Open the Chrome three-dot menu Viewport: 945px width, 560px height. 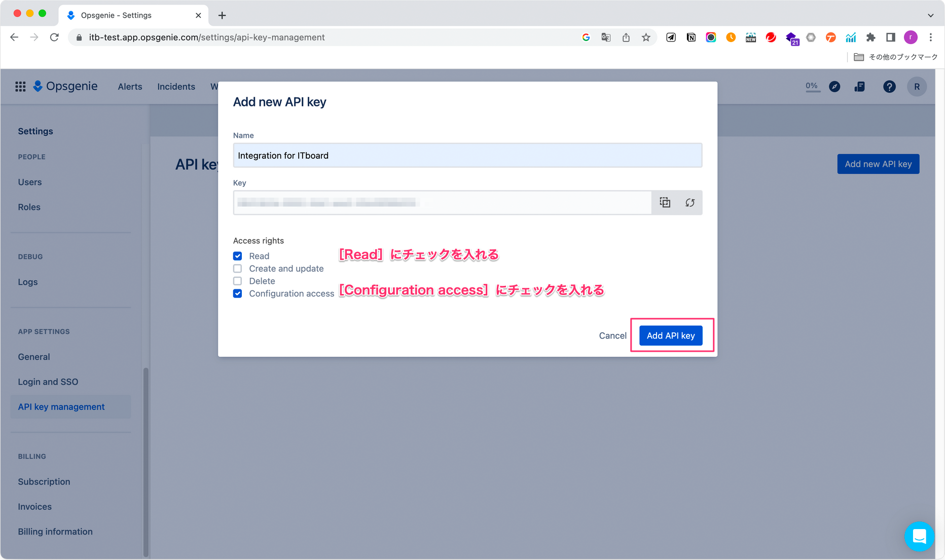pyautogui.click(x=930, y=38)
